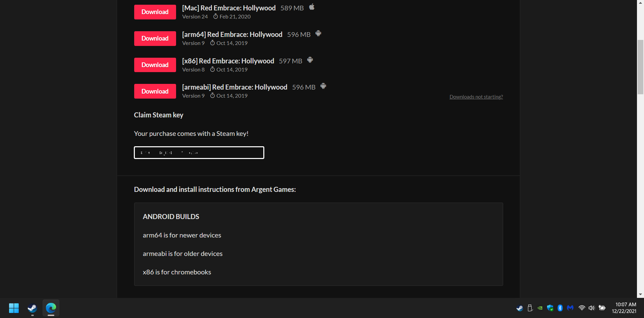The height and width of the screenshot is (318, 644).
Task: Open the NVIDIA tray icon
Action: click(x=540, y=308)
